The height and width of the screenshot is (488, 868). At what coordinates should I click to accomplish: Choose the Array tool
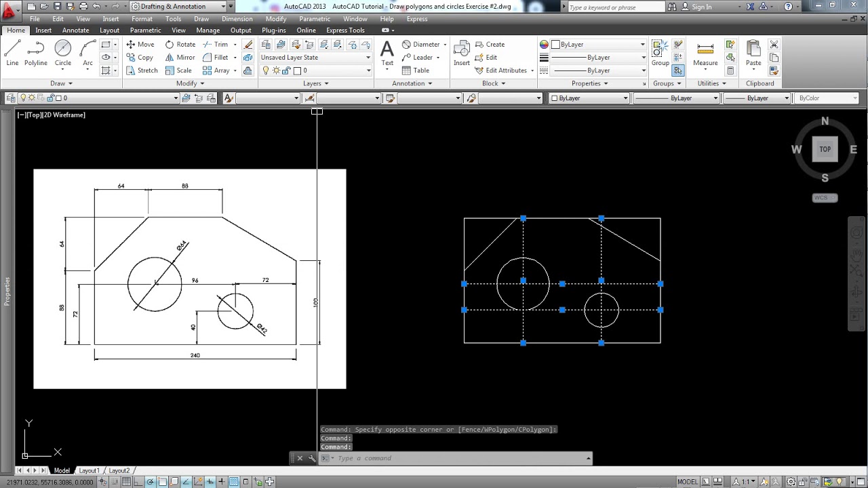pyautogui.click(x=216, y=70)
